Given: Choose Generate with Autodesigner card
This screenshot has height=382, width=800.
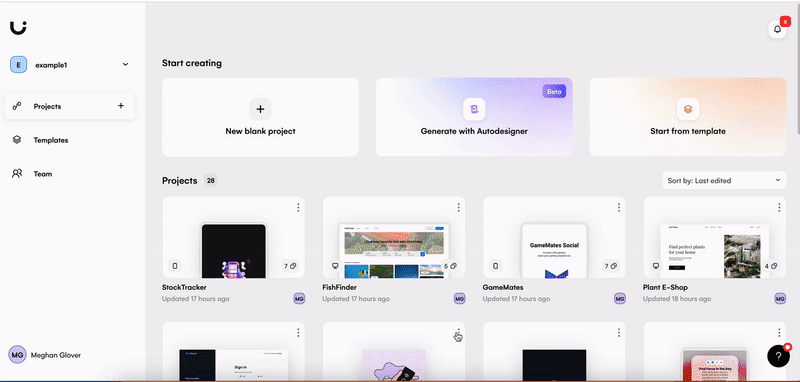Looking at the screenshot, I should coord(474,117).
